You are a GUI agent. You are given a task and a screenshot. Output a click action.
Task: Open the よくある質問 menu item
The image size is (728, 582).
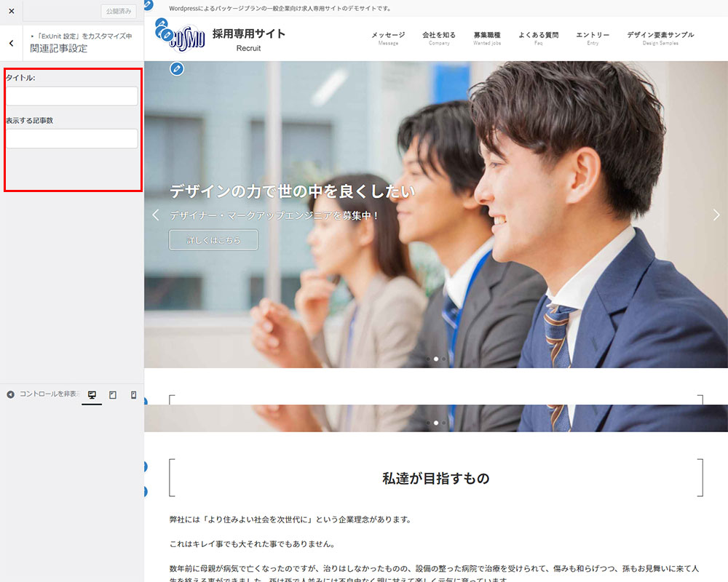click(x=539, y=38)
